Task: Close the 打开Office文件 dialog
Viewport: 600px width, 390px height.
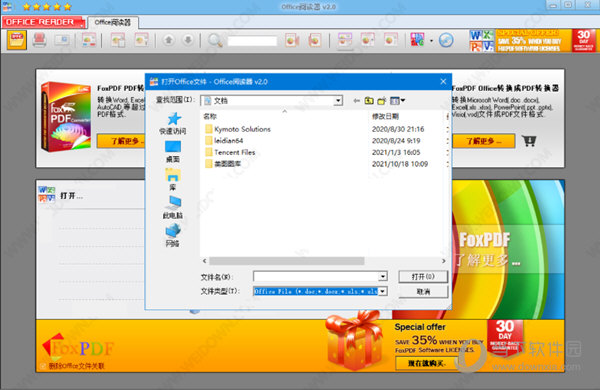Action: [x=443, y=82]
